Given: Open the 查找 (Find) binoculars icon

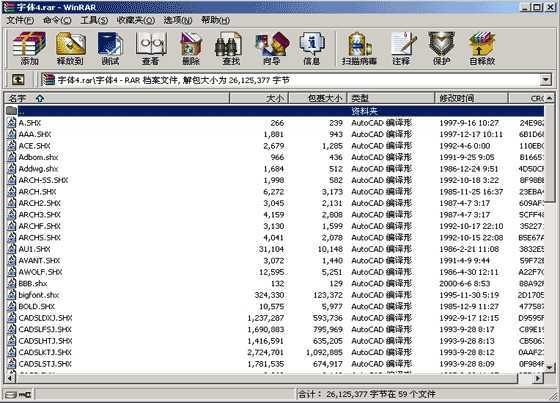Looking at the screenshot, I should (231, 49).
